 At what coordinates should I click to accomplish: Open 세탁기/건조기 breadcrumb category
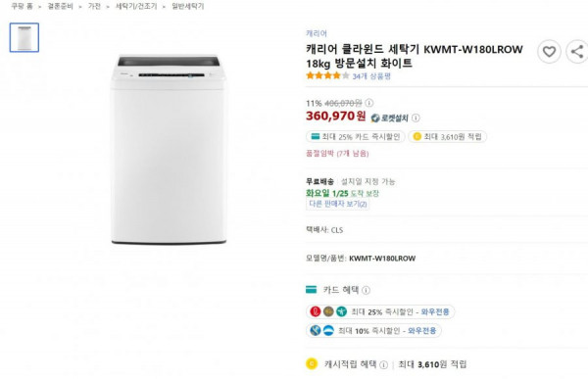pyautogui.click(x=136, y=7)
